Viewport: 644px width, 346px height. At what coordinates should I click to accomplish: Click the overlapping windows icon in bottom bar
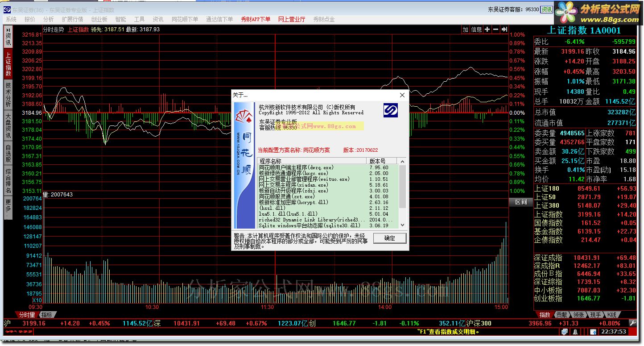point(565,332)
